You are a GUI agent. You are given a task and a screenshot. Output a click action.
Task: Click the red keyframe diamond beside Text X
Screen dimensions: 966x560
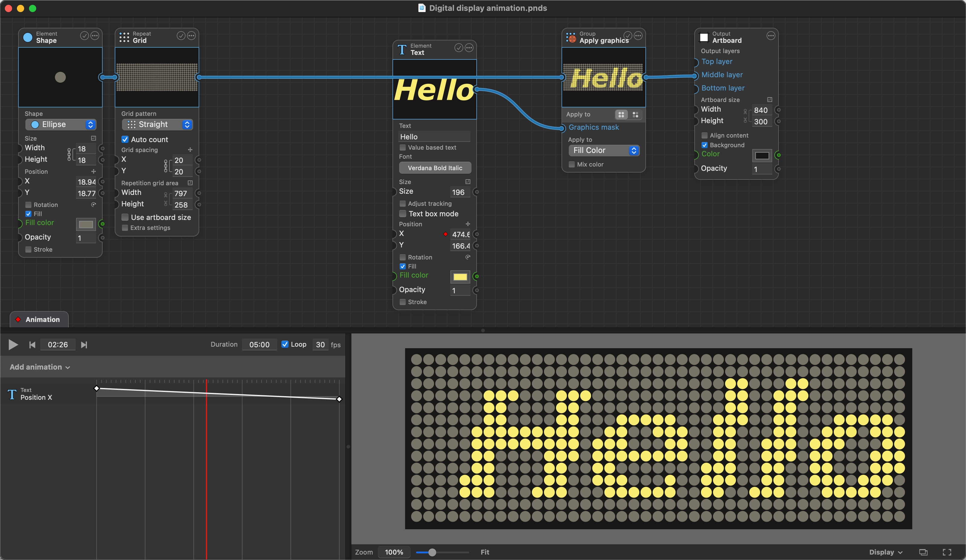click(x=446, y=234)
